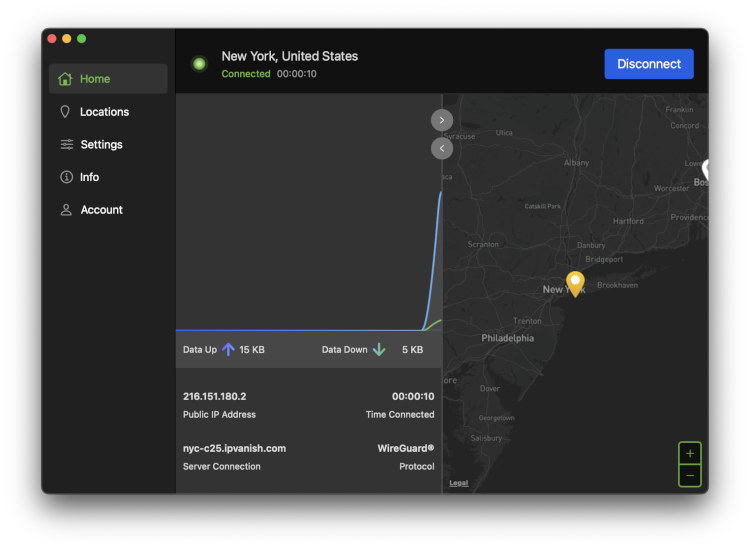The height and width of the screenshot is (549, 750).
Task: Click the 15 KB data up value
Action: click(x=252, y=350)
